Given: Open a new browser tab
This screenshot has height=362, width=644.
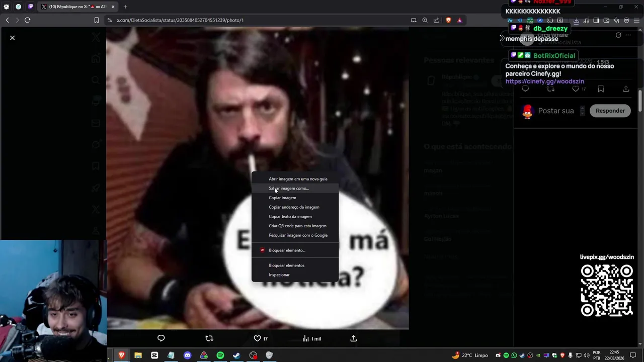Looking at the screenshot, I should pos(125,7).
